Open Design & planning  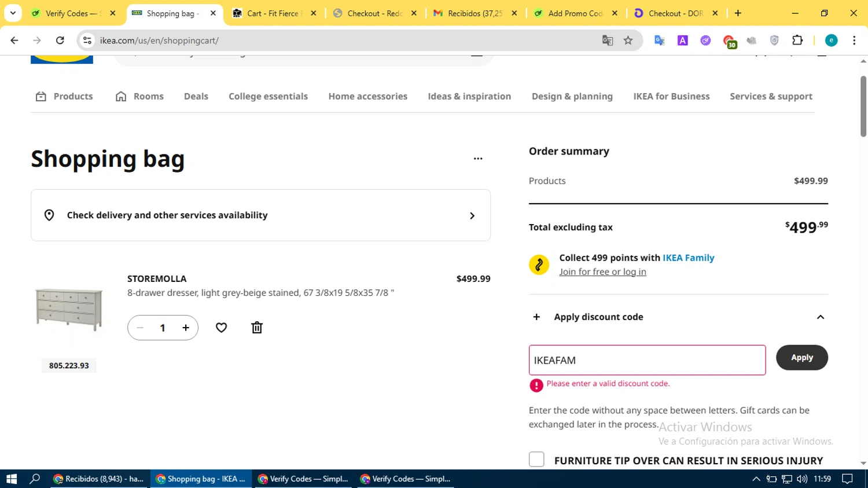coord(572,96)
